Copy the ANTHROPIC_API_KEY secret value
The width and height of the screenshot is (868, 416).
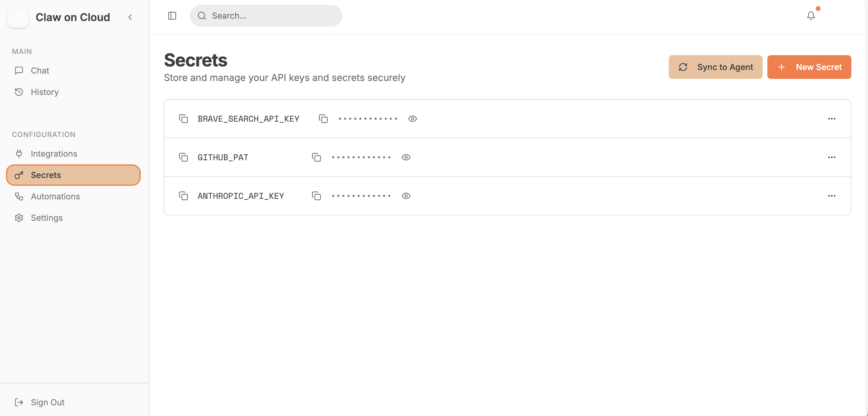pos(316,196)
